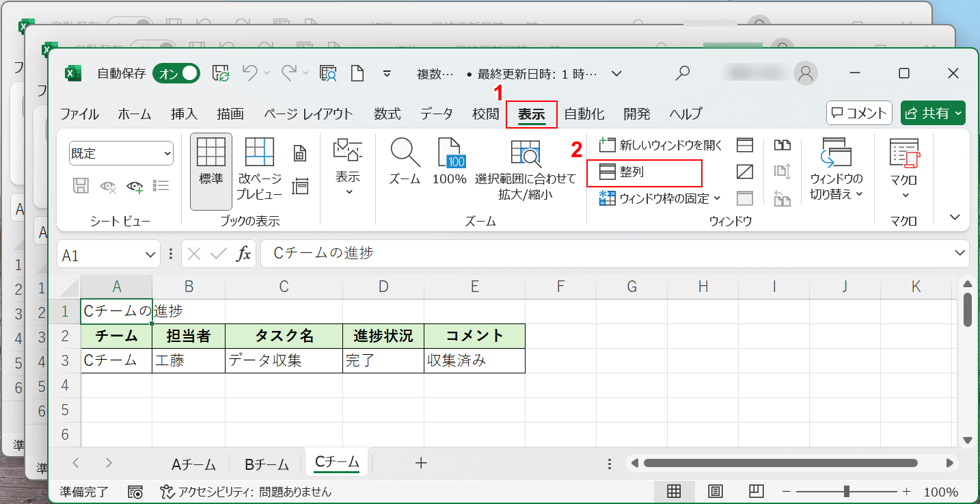Open the Name Box dropdown arrow
The width and height of the screenshot is (980, 504).
point(152,255)
